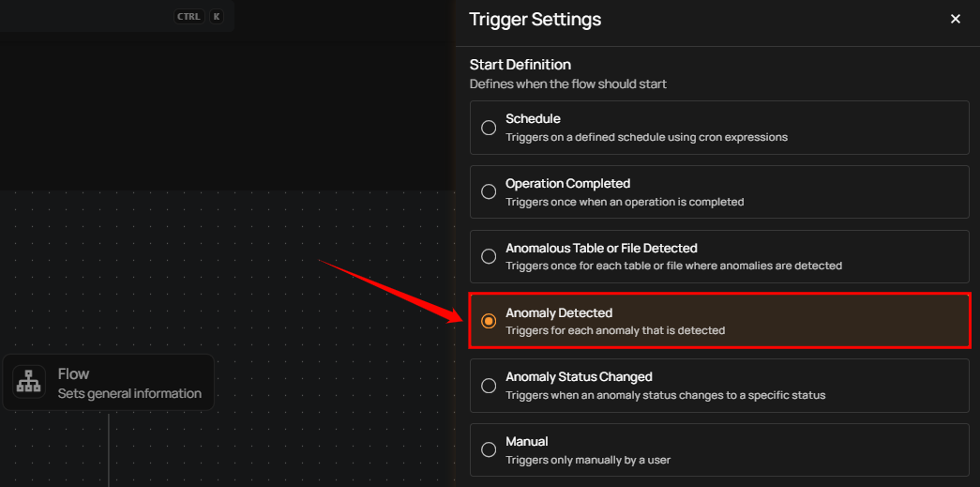The height and width of the screenshot is (487, 980).
Task: Close the Trigger Settings panel
Action: coord(956,19)
